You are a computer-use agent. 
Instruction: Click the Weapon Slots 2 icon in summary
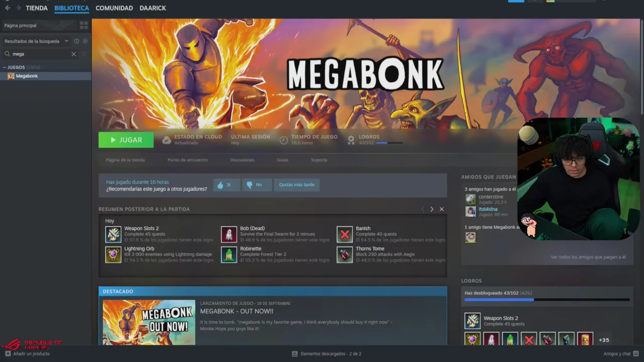click(x=113, y=234)
